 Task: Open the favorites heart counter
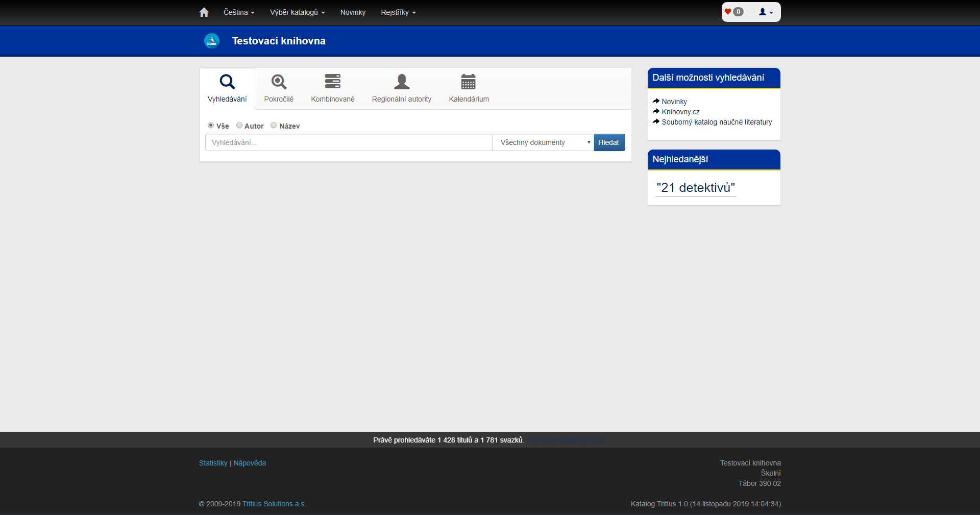[x=734, y=12]
